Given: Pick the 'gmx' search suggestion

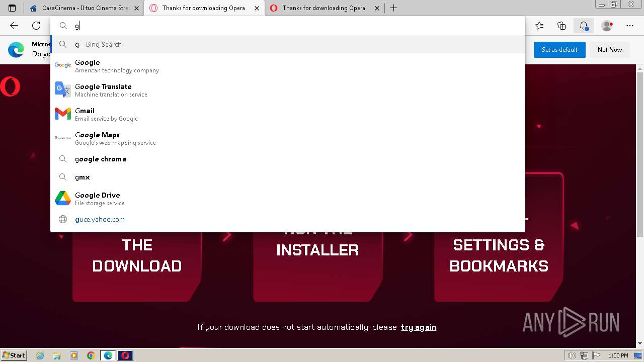Looking at the screenshot, I should (288, 177).
